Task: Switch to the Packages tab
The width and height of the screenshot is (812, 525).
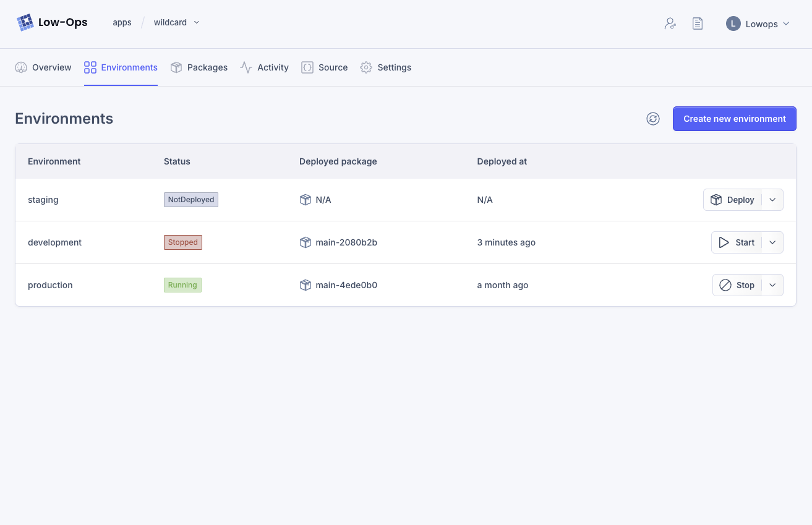Action: point(199,67)
